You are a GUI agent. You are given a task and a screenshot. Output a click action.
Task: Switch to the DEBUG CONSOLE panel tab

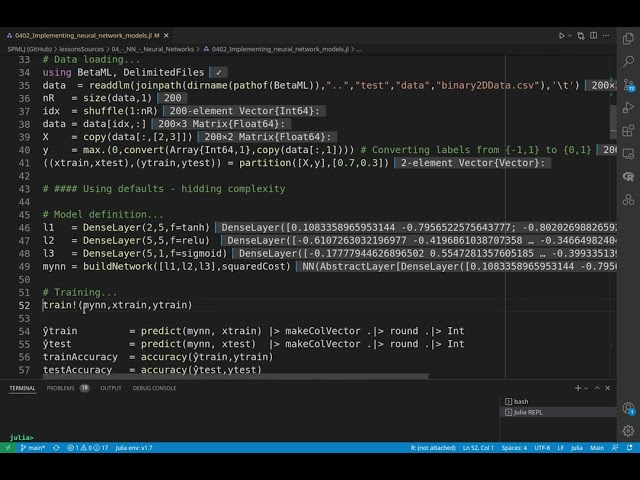point(154,388)
